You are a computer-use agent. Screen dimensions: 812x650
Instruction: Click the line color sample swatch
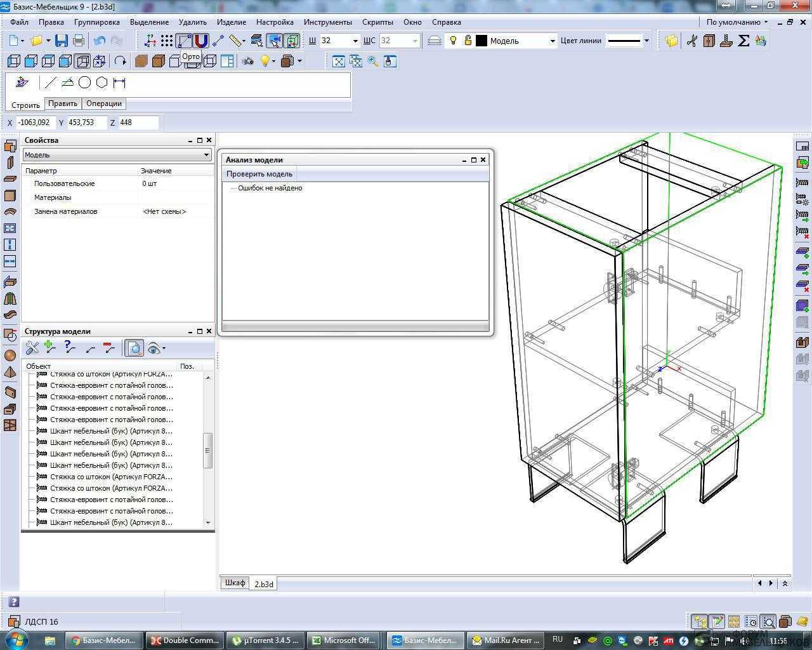[x=624, y=41]
